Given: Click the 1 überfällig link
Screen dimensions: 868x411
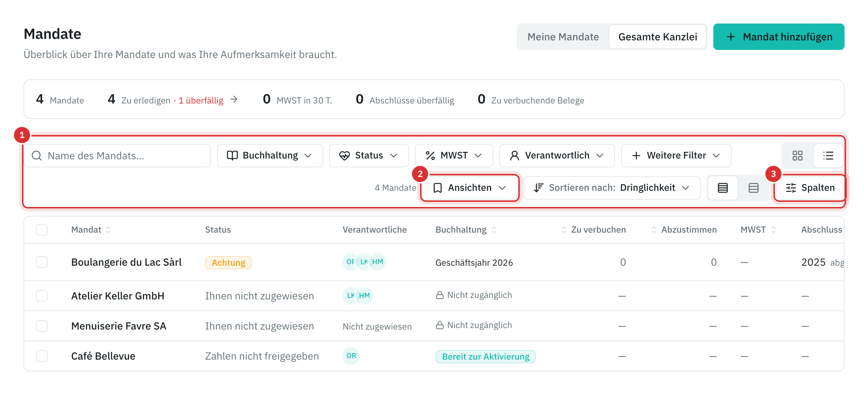Looking at the screenshot, I should [201, 101].
